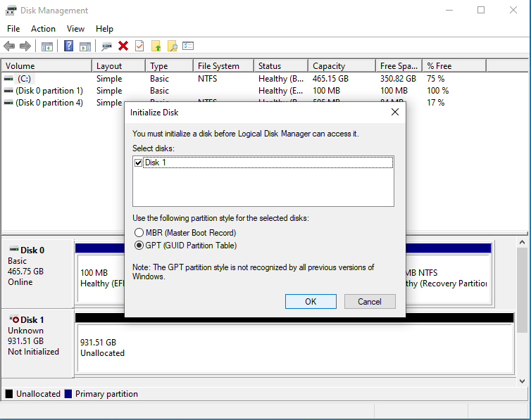Close the Initialize Disk dialog
The width and height of the screenshot is (531, 420).
(395, 112)
